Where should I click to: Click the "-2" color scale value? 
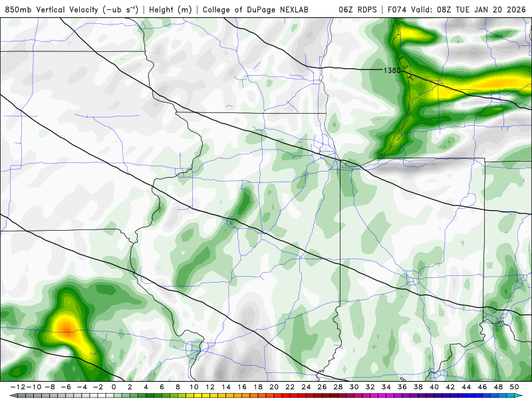pos(98,387)
